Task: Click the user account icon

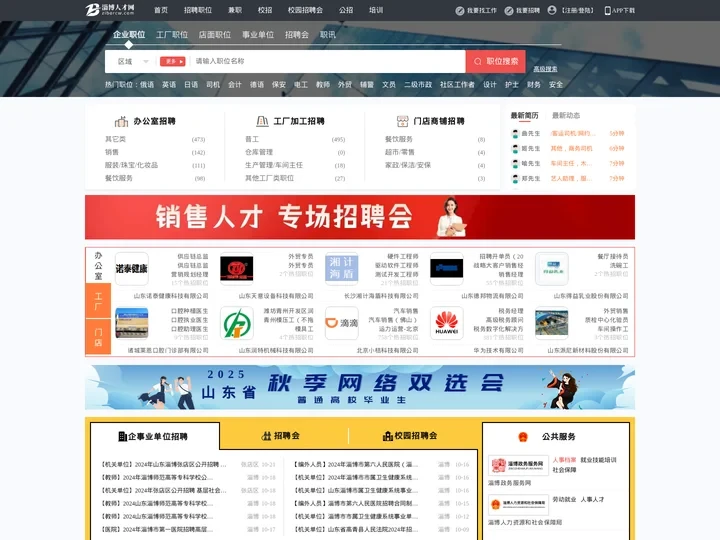Action: pyautogui.click(x=552, y=10)
